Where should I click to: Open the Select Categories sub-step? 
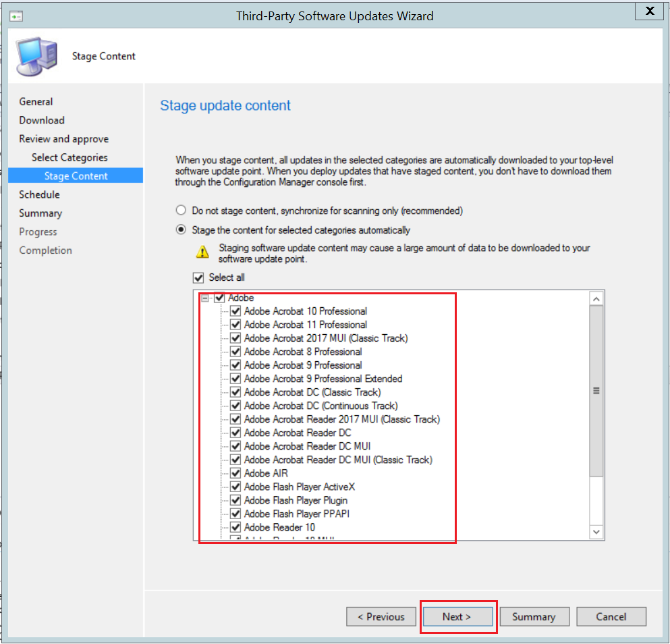pyautogui.click(x=69, y=157)
